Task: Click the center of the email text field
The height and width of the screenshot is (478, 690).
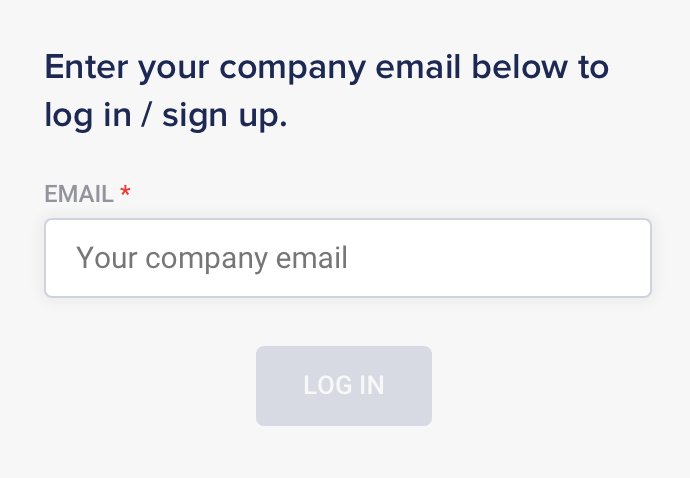Action: (348, 258)
